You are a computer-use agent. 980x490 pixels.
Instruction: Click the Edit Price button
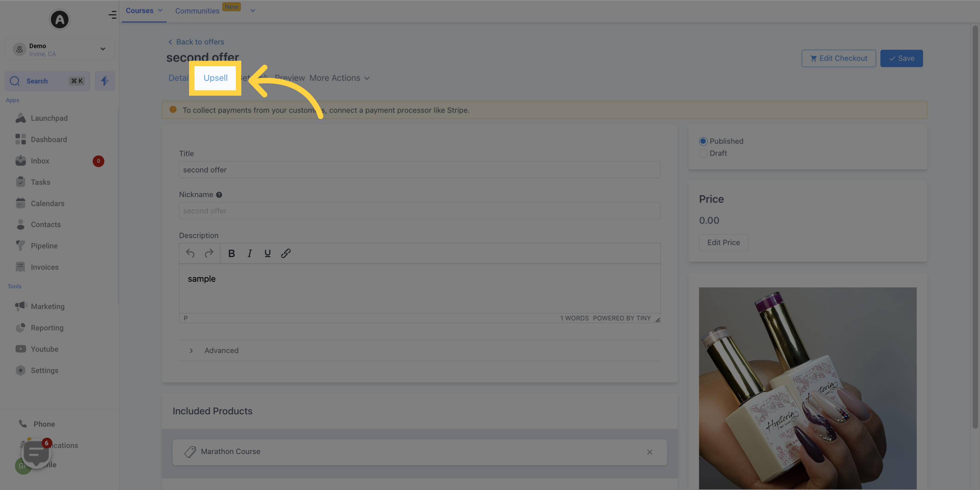[x=724, y=243]
